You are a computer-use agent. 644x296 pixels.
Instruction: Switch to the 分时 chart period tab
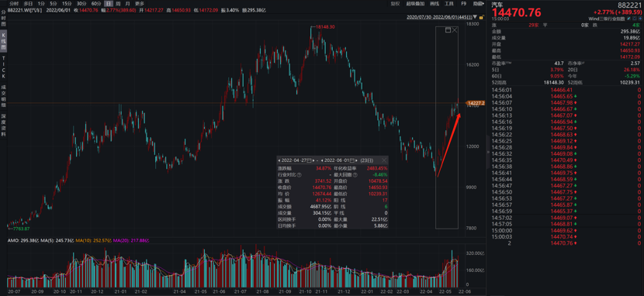14,3
